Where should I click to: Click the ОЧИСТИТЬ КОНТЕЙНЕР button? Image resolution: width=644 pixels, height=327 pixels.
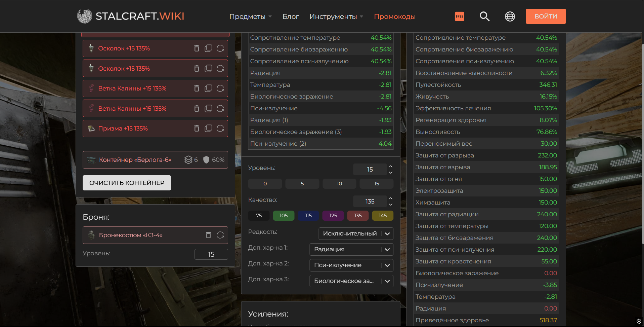(x=127, y=183)
